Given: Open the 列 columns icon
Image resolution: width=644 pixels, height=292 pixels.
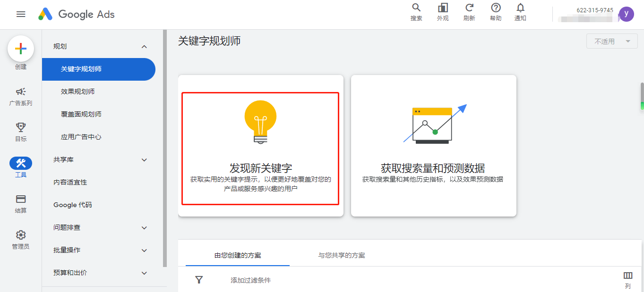Looking at the screenshot, I should [628, 275].
